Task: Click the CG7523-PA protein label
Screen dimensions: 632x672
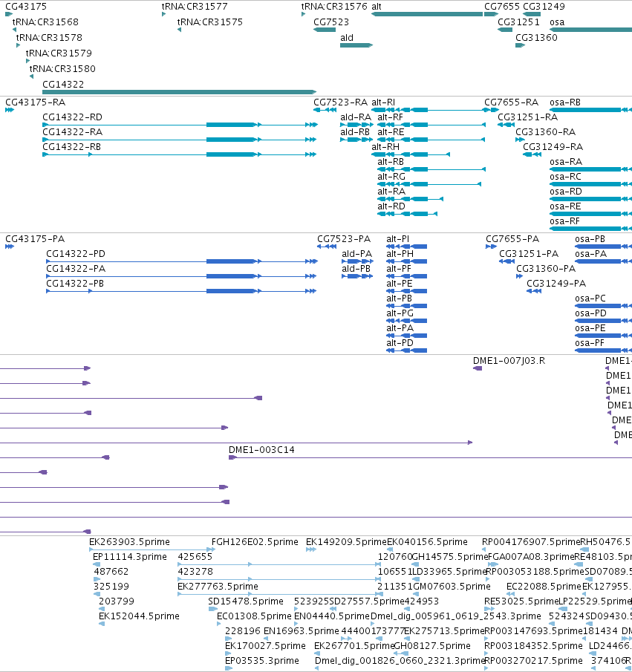Action: [x=344, y=238]
